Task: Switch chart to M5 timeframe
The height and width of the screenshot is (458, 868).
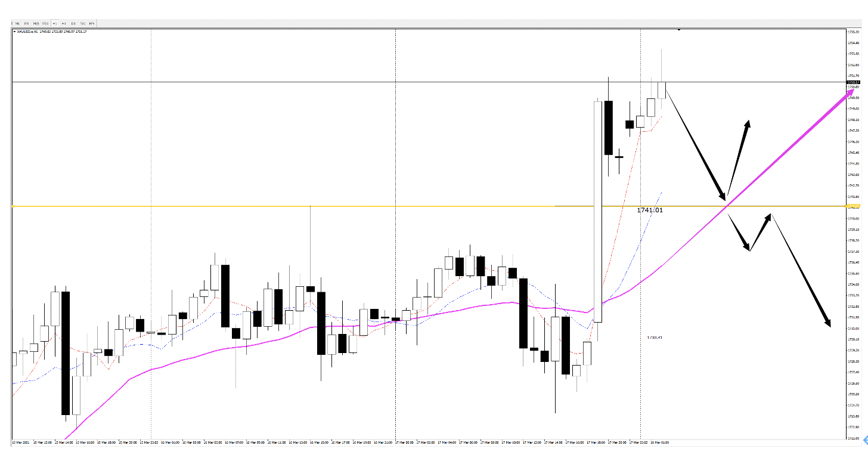Action: tap(26, 23)
